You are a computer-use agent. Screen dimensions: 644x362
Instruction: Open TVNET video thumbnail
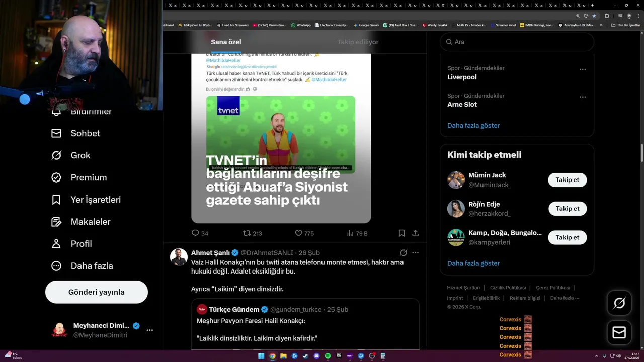281,134
